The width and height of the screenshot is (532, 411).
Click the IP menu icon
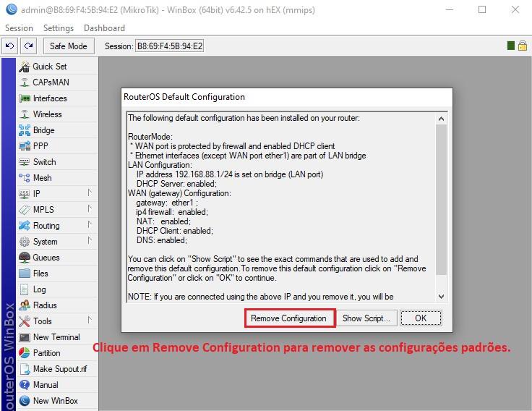click(x=25, y=194)
